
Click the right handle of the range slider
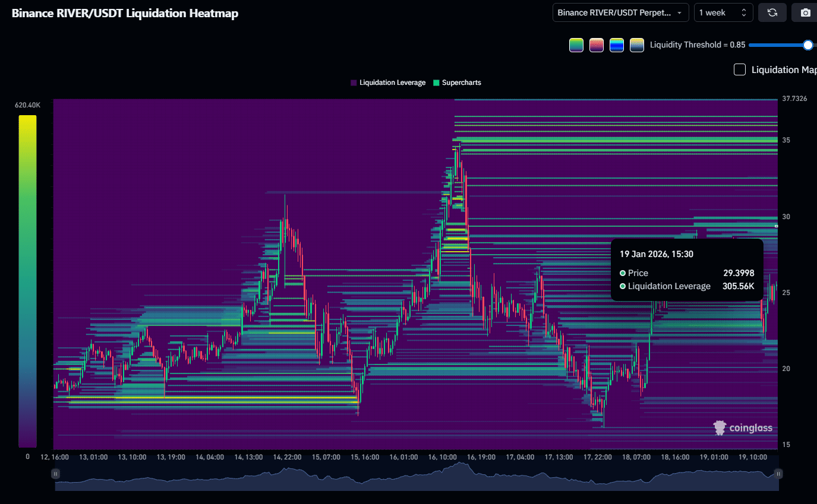(778, 474)
